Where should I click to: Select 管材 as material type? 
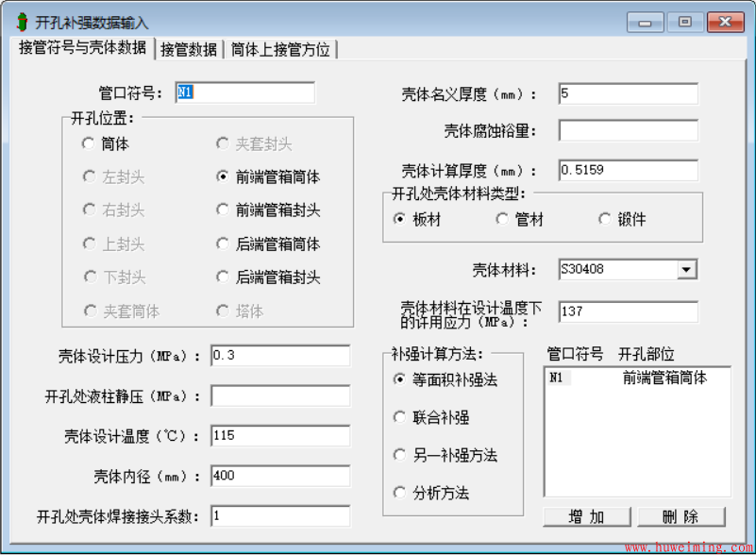coord(503,219)
